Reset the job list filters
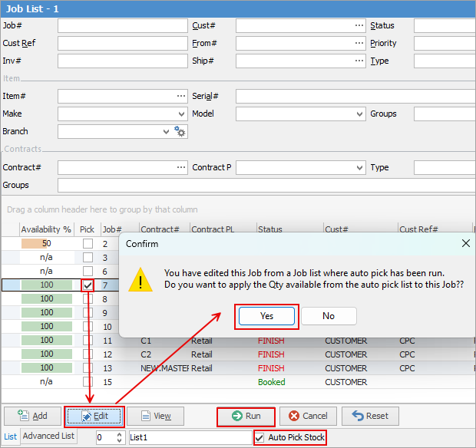Image resolution: width=476 pixels, height=448 pixels. (x=370, y=416)
